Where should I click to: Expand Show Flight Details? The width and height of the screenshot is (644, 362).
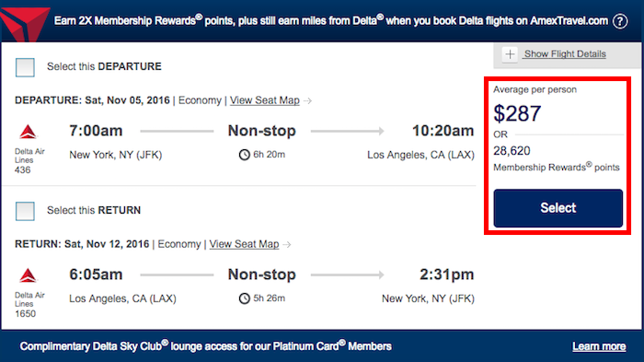coord(565,54)
